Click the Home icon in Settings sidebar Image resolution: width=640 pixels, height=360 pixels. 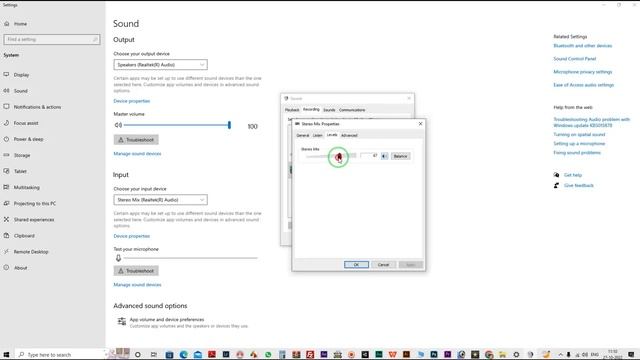tap(7, 24)
